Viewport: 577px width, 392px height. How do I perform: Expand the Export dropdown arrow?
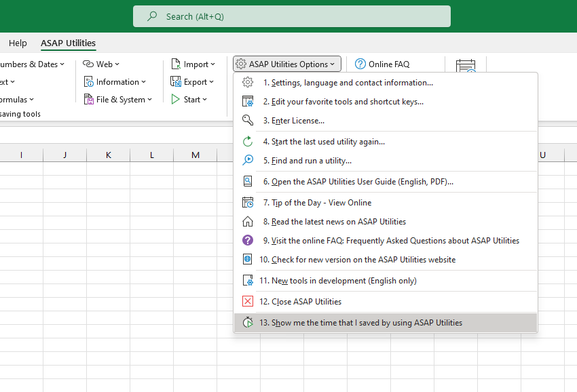pos(211,82)
